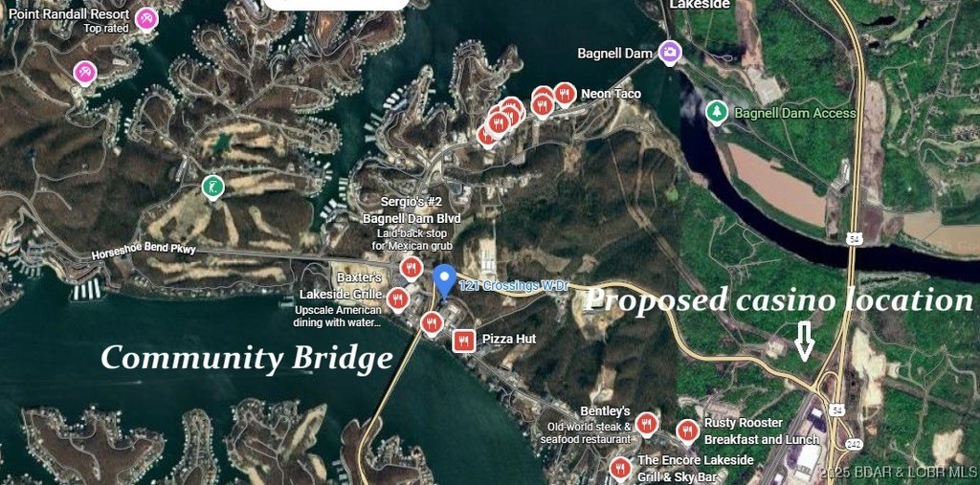This screenshot has height=485, width=980.
Task: Click the Highway 54 shield near the river
Action: click(855, 238)
